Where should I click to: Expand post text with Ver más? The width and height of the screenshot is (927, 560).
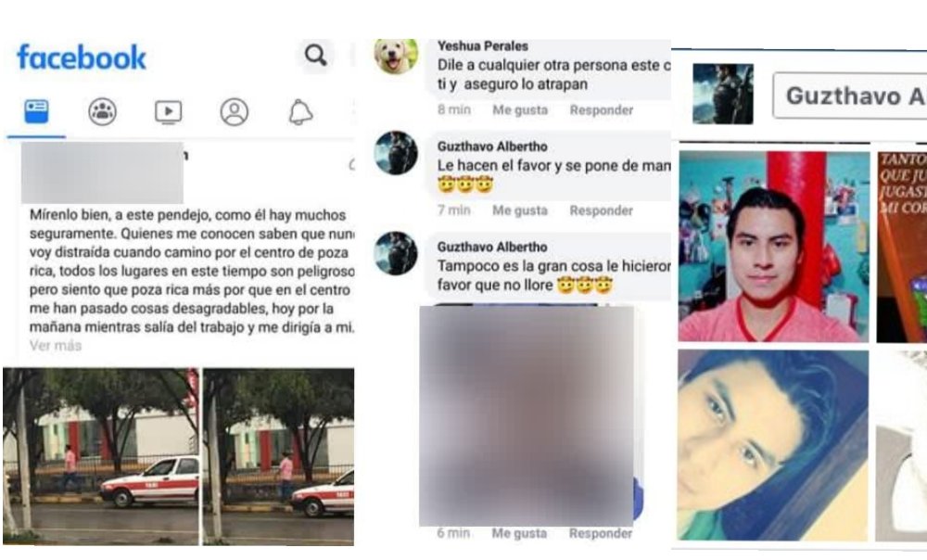click(56, 345)
